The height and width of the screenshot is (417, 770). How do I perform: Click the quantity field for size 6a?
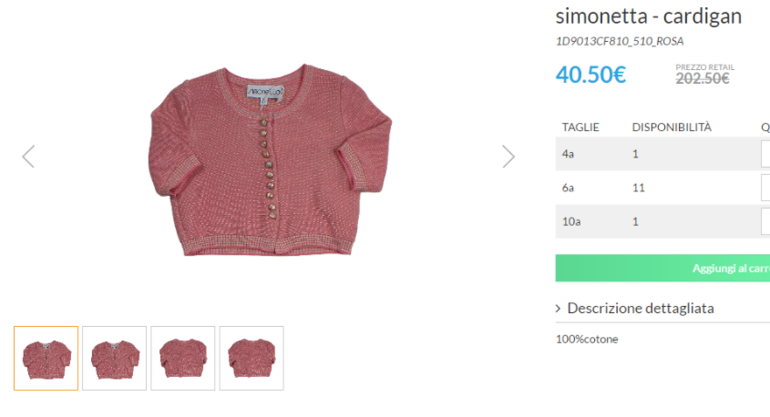pyautogui.click(x=765, y=188)
